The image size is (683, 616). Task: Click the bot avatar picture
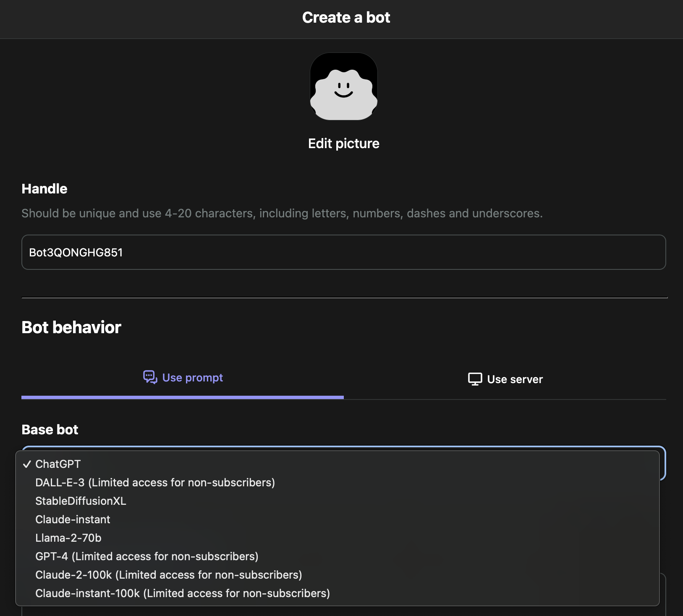click(343, 86)
